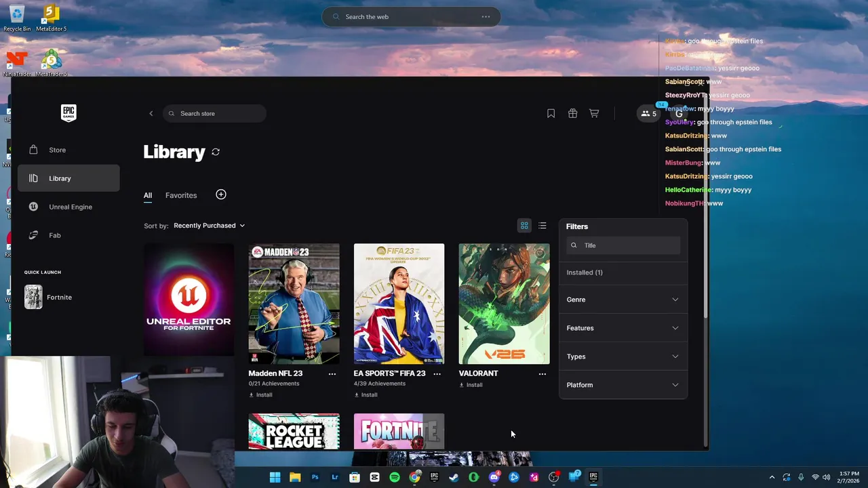Open OBS Studio from the taskbar
Image resolution: width=868 pixels, height=488 pixels.
[x=553, y=477]
